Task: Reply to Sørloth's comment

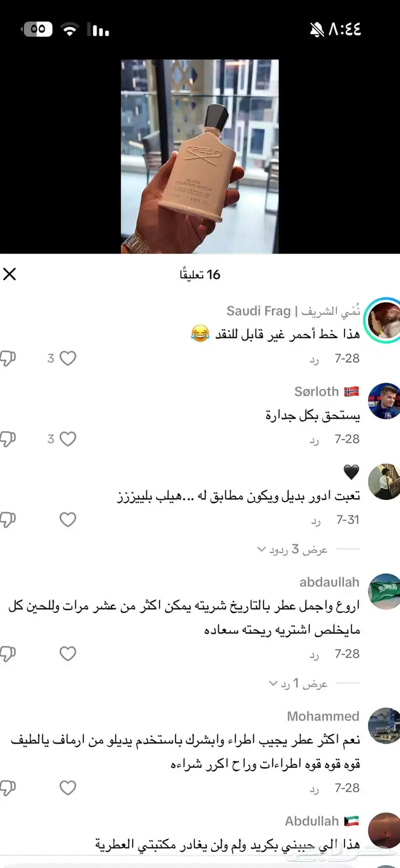Action: [x=315, y=440]
